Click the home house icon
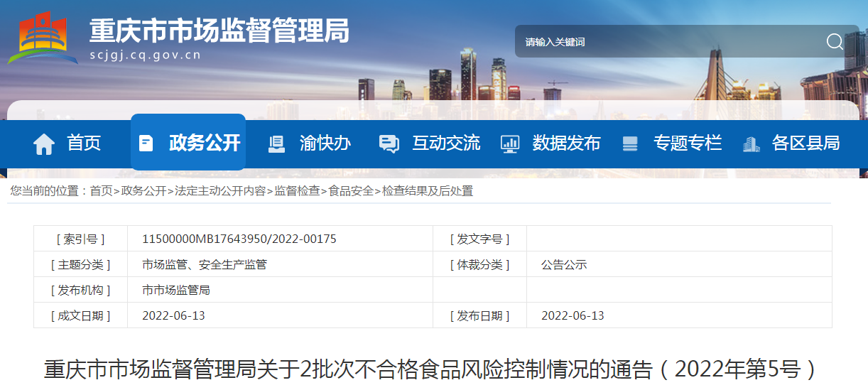 (x=44, y=143)
